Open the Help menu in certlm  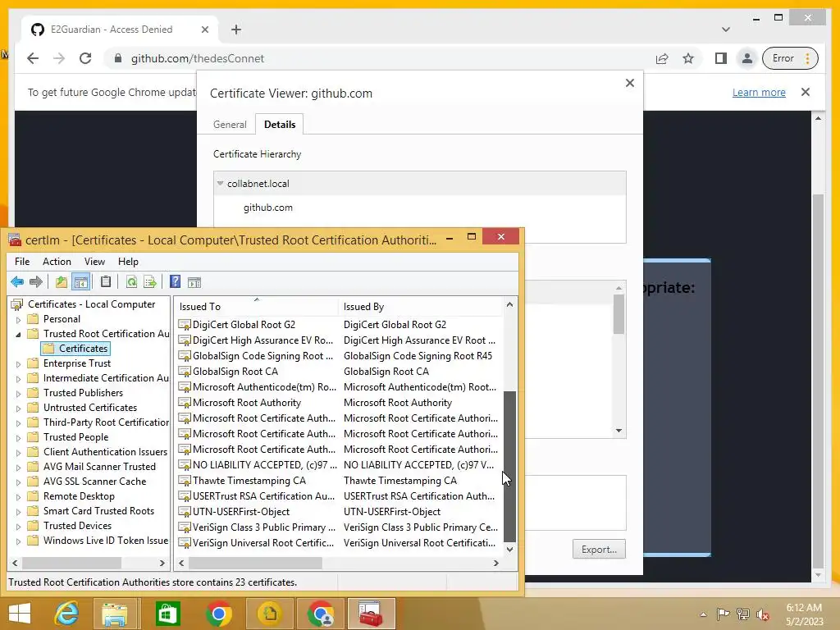[128, 262]
